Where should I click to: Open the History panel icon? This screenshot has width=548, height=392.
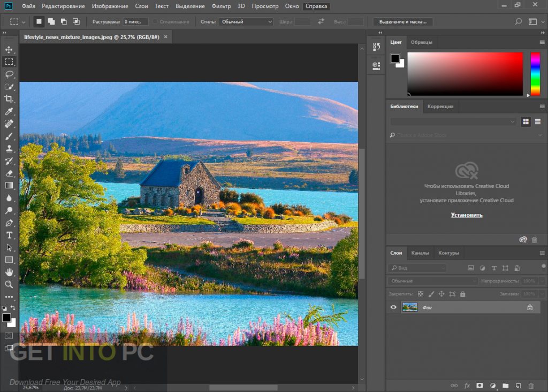(376, 47)
